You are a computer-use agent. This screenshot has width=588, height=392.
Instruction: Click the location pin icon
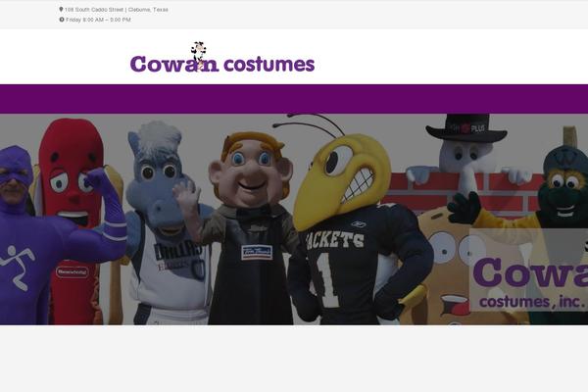(61, 10)
